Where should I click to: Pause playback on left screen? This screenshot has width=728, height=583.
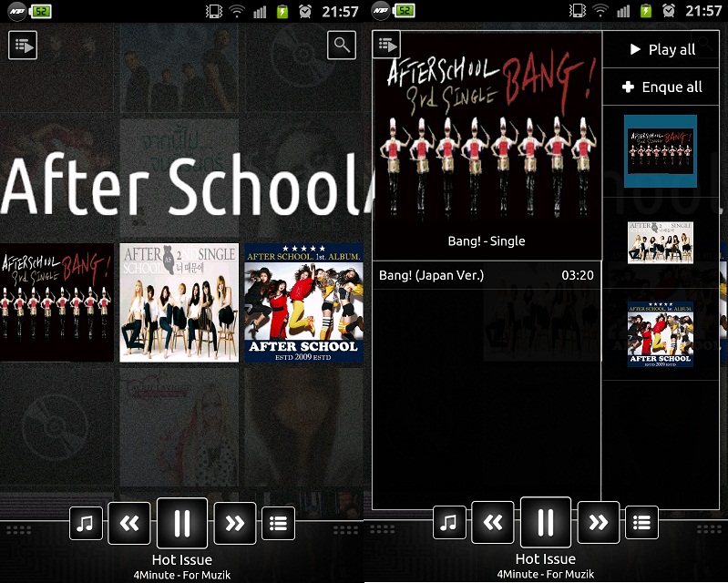click(x=182, y=523)
